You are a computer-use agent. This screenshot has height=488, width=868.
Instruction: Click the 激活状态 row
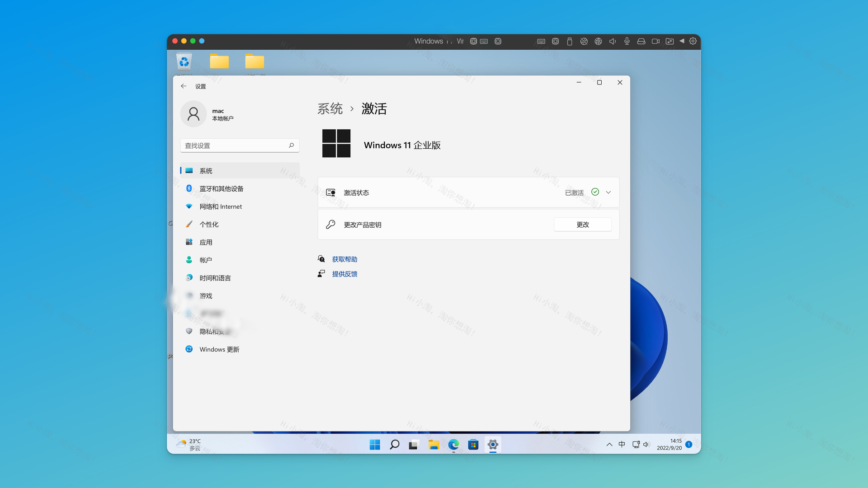[x=468, y=192]
